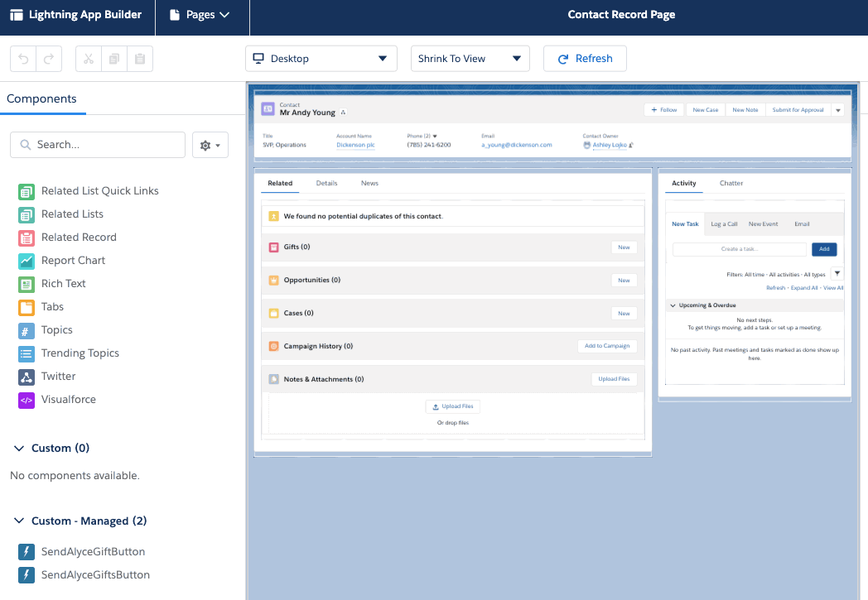Viewport: 868px width, 600px height.
Task: Open the Ashley Lojko owner link
Action: 610,145
